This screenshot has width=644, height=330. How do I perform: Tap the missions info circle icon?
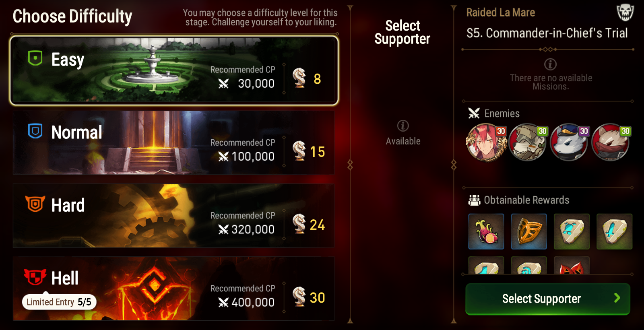point(550,64)
